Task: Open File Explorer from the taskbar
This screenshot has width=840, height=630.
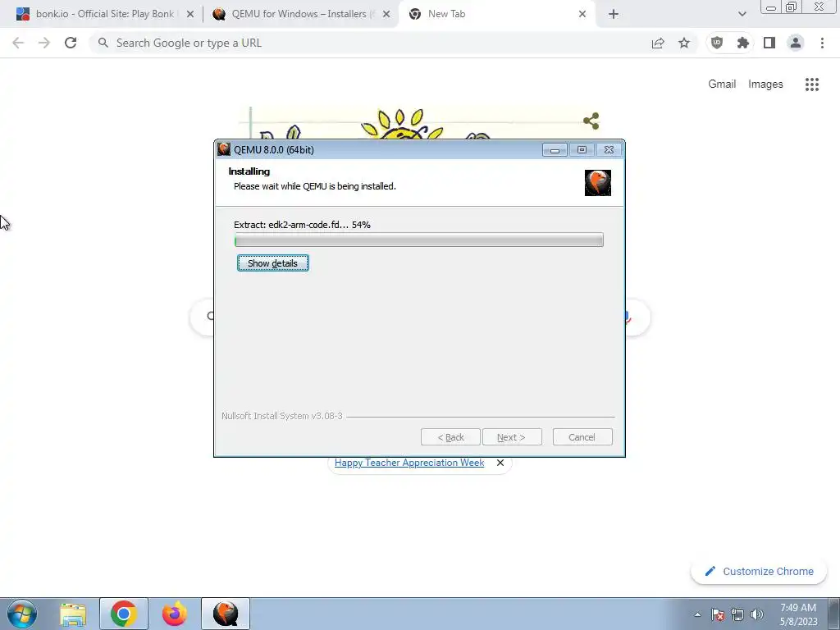Action: (73, 614)
